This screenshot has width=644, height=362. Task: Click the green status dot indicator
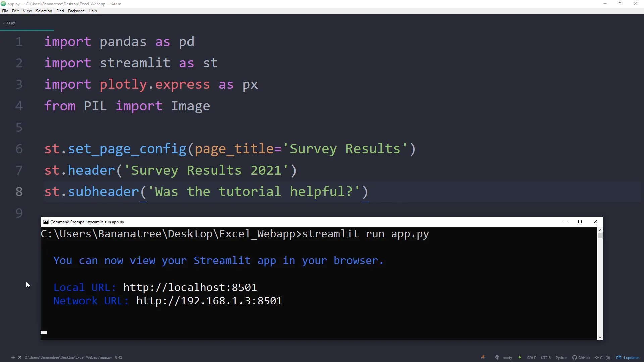tap(520, 357)
